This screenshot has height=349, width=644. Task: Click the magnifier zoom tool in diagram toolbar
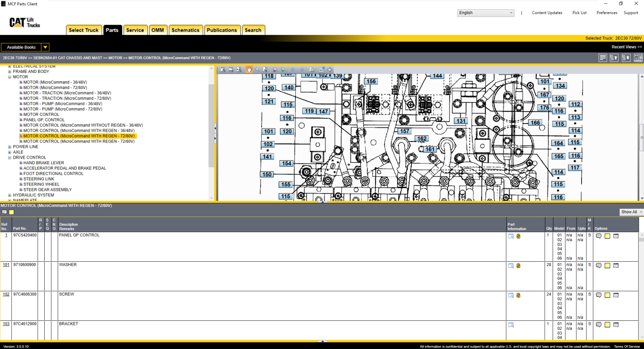click(257, 70)
